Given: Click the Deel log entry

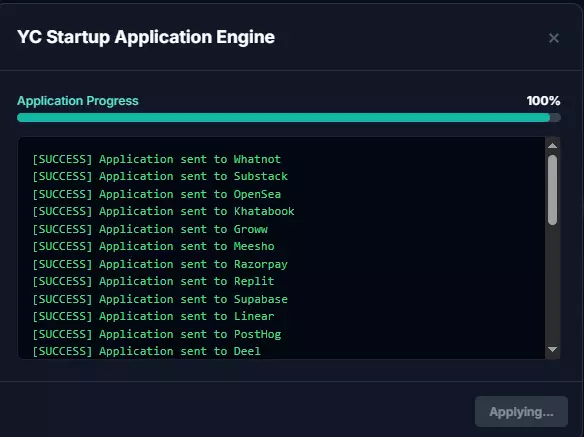Looking at the screenshot, I should tap(147, 351).
